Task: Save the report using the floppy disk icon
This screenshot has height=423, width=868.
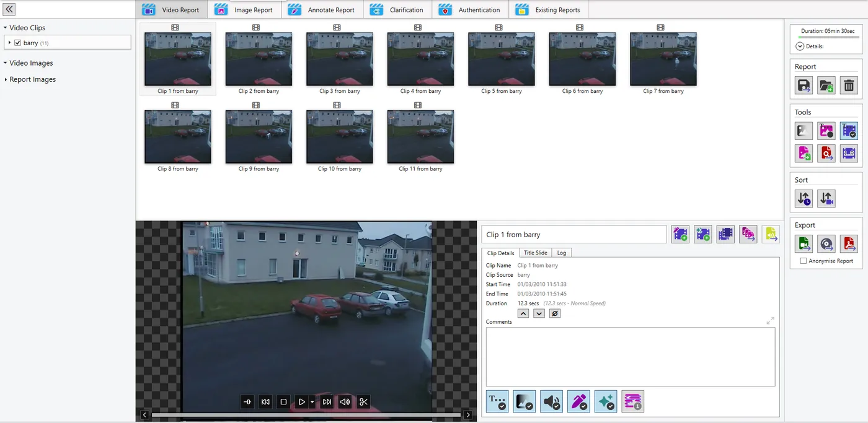Action: 804,85
